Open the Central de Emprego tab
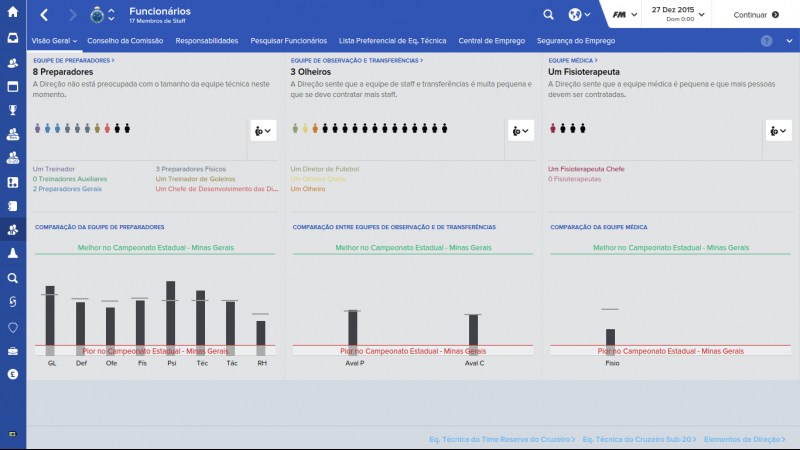 click(x=489, y=41)
